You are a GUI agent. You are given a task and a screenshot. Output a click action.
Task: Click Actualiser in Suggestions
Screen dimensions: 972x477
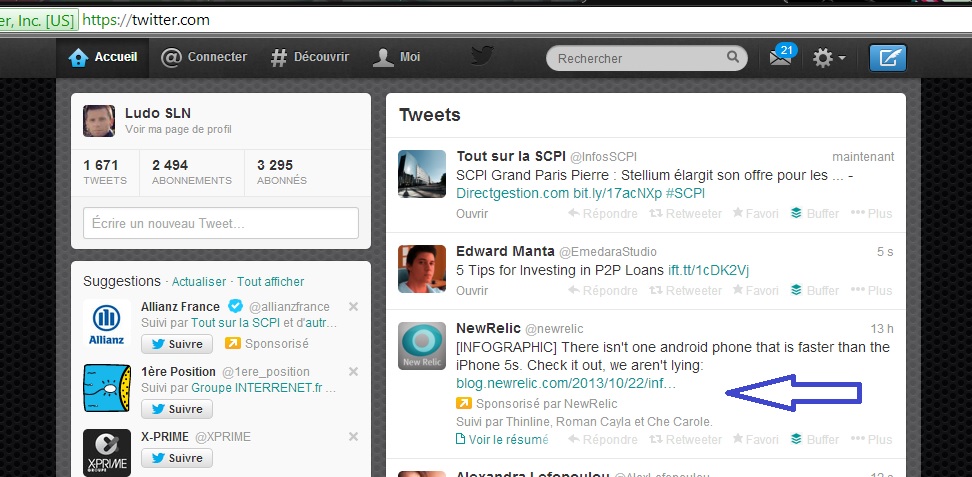[199, 282]
